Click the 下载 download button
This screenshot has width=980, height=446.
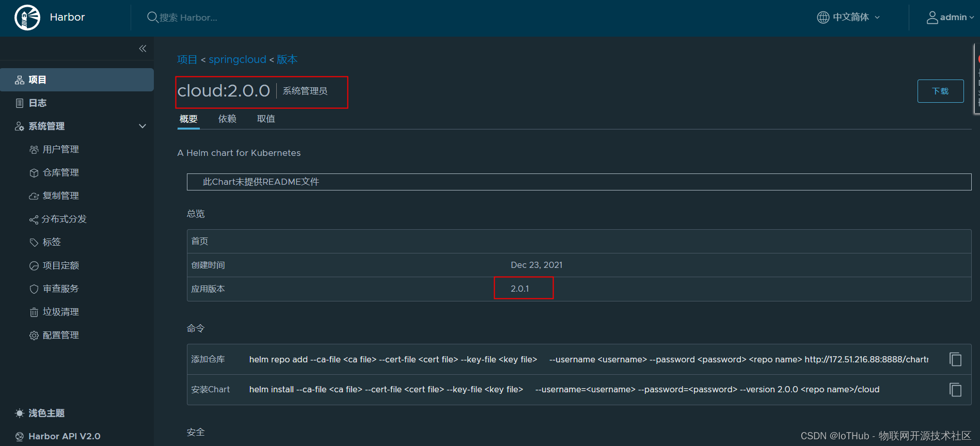tap(940, 91)
